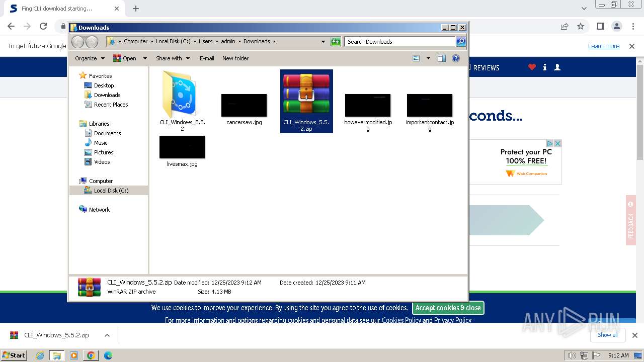Go back in Chrome browser
The width and height of the screenshot is (644, 362).
click(x=11, y=26)
